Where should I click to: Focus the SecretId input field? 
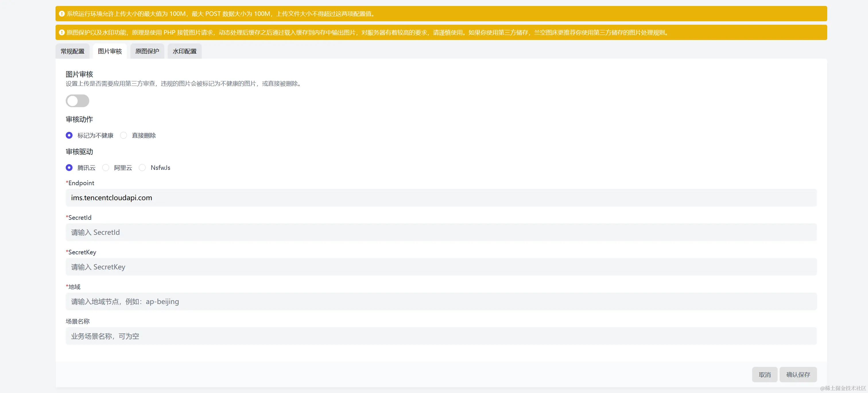click(x=441, y=232)
